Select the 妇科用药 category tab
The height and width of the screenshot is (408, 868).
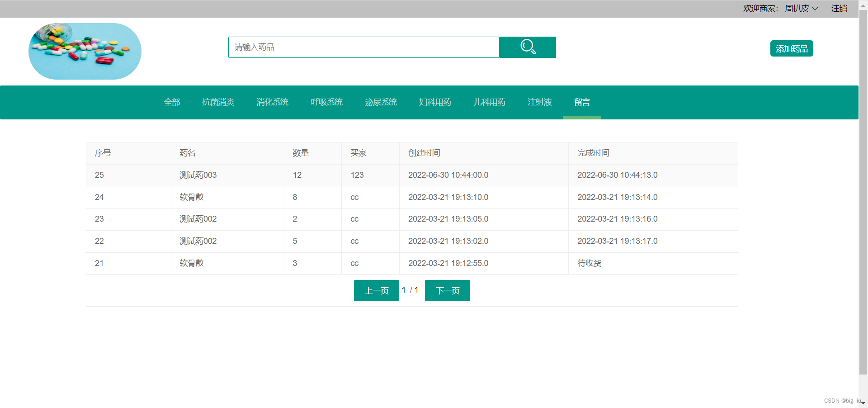(x=435, y=102)
